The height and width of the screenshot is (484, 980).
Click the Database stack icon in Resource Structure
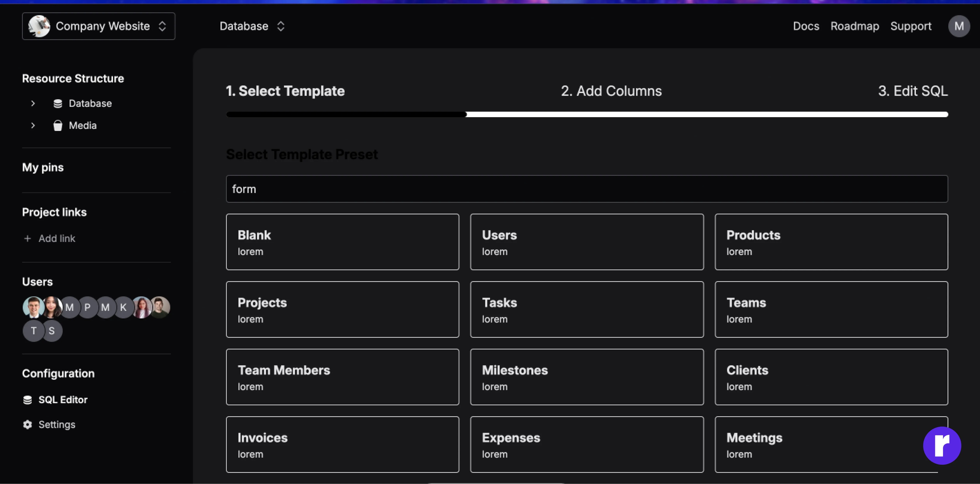pyautogui.click(x=58, y=104)
